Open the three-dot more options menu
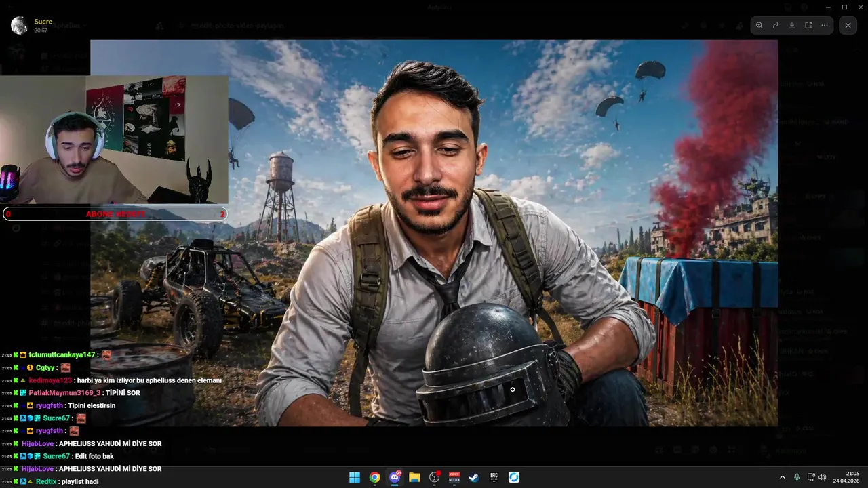868x488 pixels. pos(825,25)
